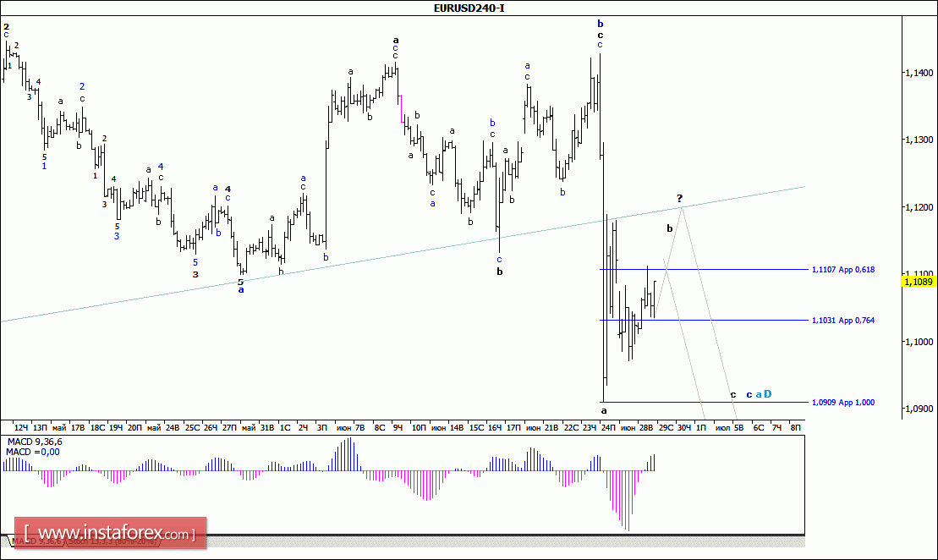This screenshot has width=938, height=560.
Task: Select the 9Ч date on time axis
Action: pyautogui.click(x=398, y=427)
